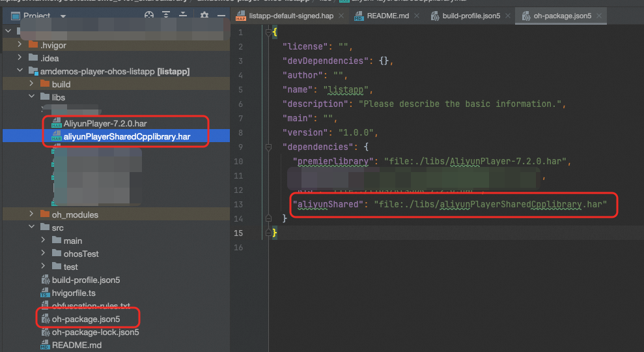Collapse the src folder arrow
Screen dimensions: 644x352
point(32,227)
